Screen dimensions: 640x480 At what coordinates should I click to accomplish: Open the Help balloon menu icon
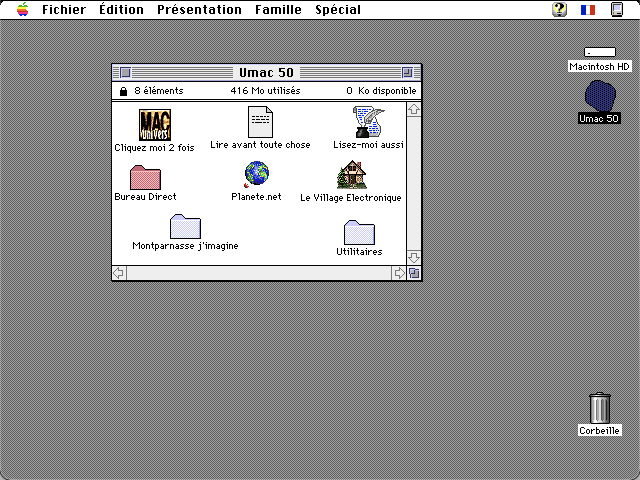click(x=559, y=9)
